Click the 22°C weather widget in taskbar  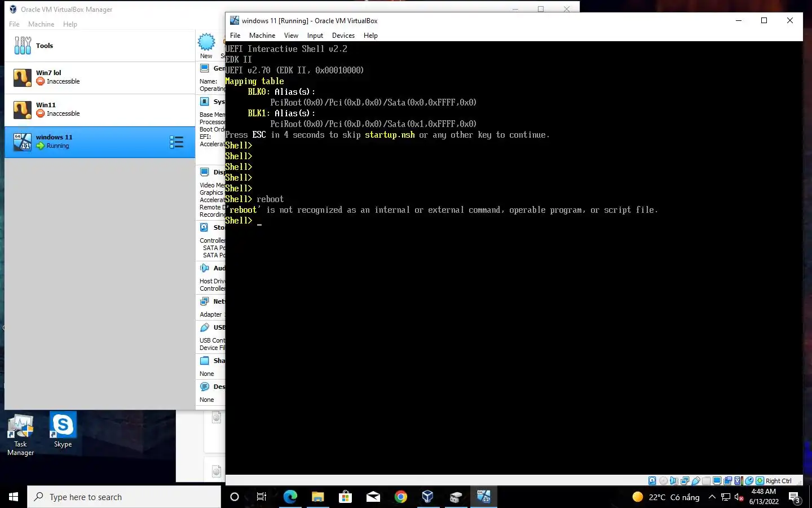[665, 497]
